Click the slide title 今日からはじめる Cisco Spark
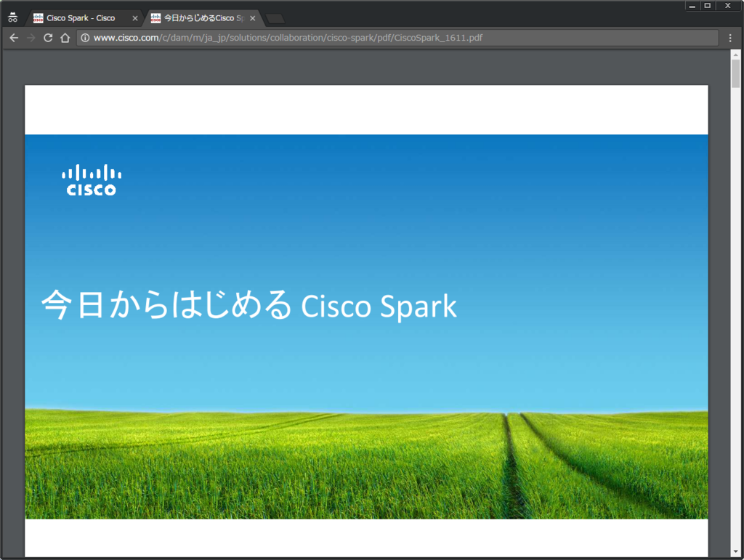Image resolution: width=744 pixels, height=560 pixels. click(249, 305)
